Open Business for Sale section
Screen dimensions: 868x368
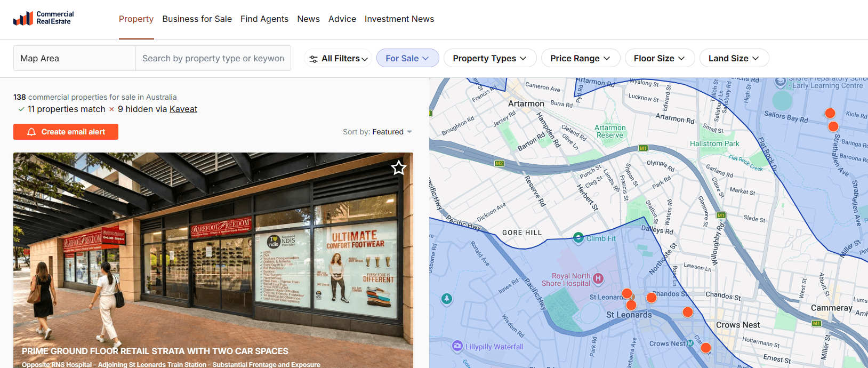(x=197, y=19)
